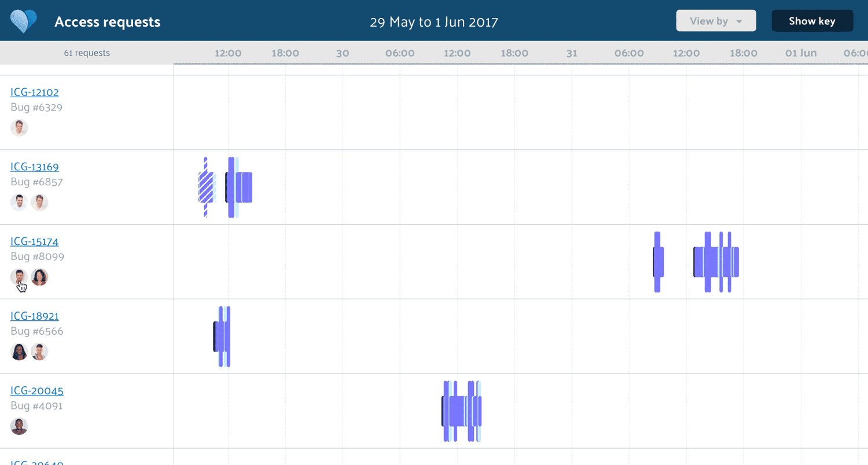Click the first avatar on the ICG-15174 row
Viewport: 868px width, 465px height.
[x=19, y=277]
